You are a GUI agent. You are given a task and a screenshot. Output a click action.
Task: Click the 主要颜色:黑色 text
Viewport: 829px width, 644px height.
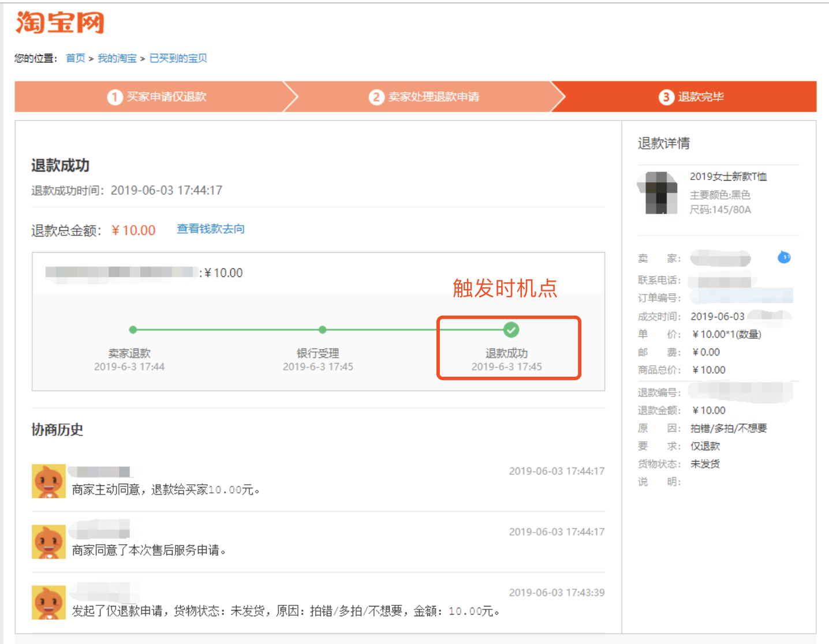tap(720, 195)
